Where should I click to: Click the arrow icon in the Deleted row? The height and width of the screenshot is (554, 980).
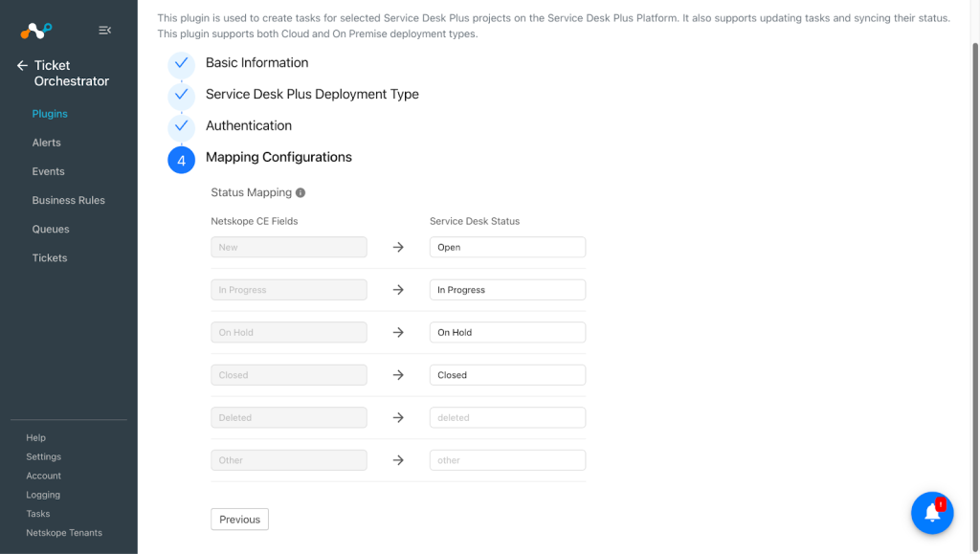398,417
